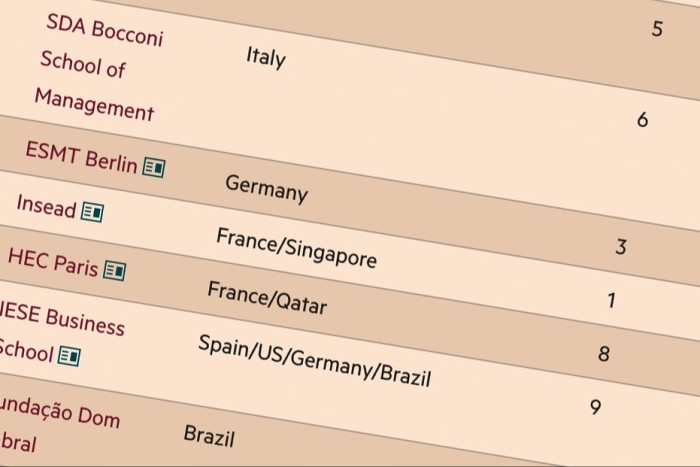
Task: Click rank number 1 in HEC Paris row
Action: [x=612, y=300]
